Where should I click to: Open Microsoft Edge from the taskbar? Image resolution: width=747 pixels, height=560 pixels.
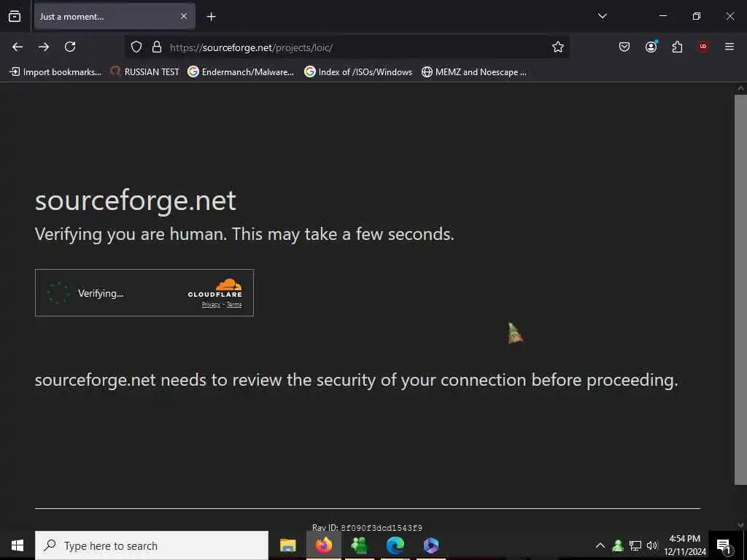395,545
